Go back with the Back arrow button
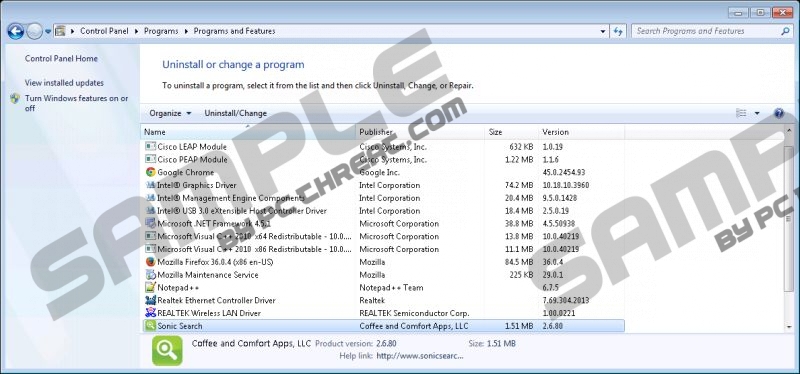The image size is (800, 374). (x=15, y=32)
